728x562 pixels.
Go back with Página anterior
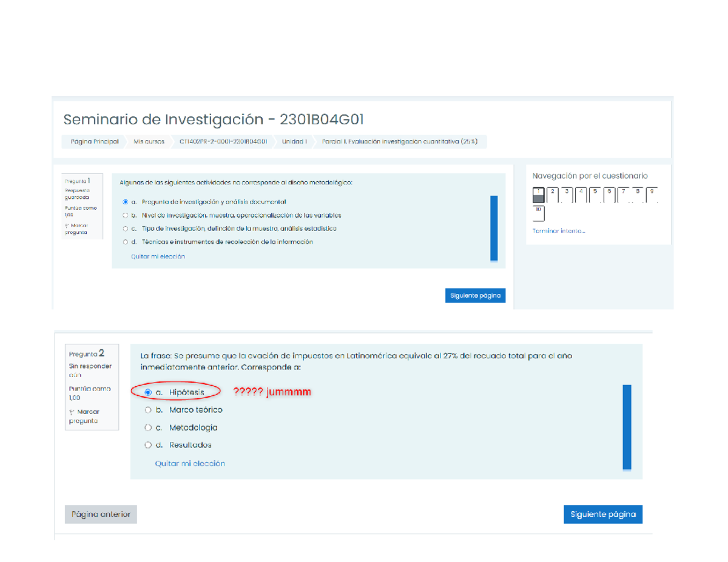coord(101,514)
